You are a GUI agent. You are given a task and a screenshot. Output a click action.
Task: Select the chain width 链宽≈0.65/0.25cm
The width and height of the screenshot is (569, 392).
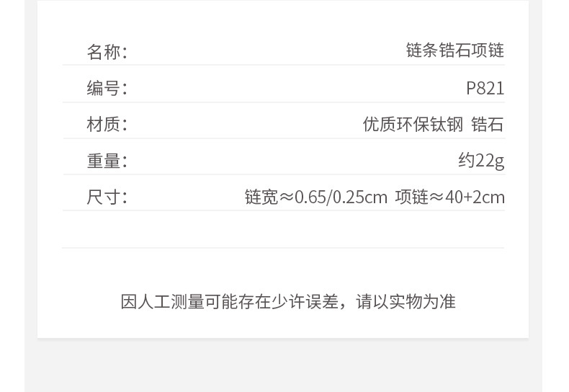315,197
